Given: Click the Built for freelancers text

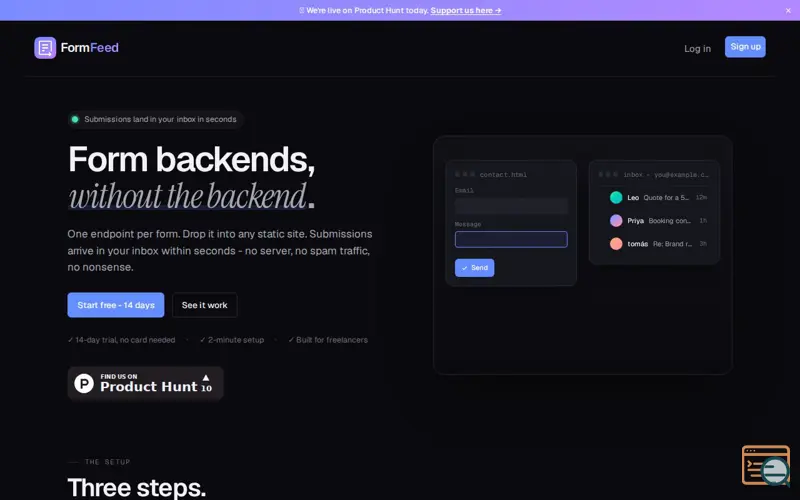Looking at the screenshot, I should 328,340.
